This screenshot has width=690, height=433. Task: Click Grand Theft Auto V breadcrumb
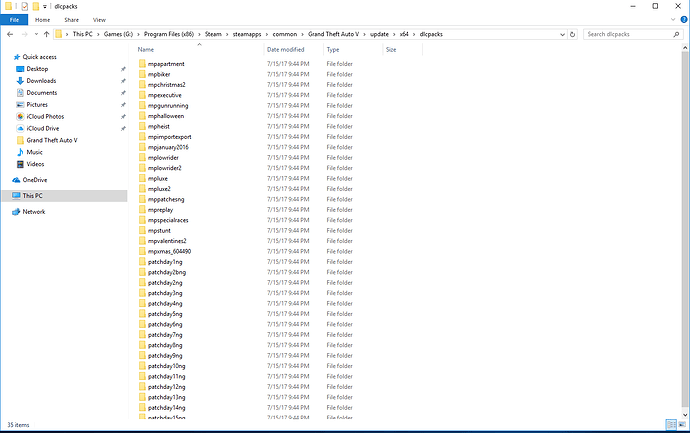(334, 34)
